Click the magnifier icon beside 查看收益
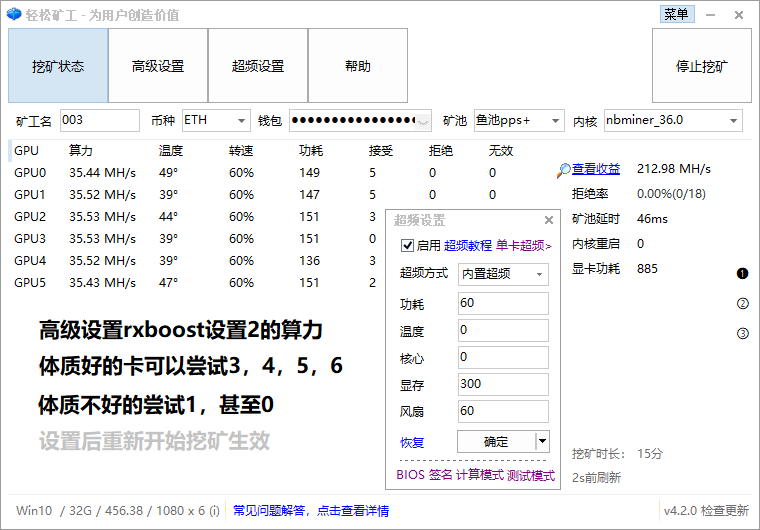 coord(564,170)
